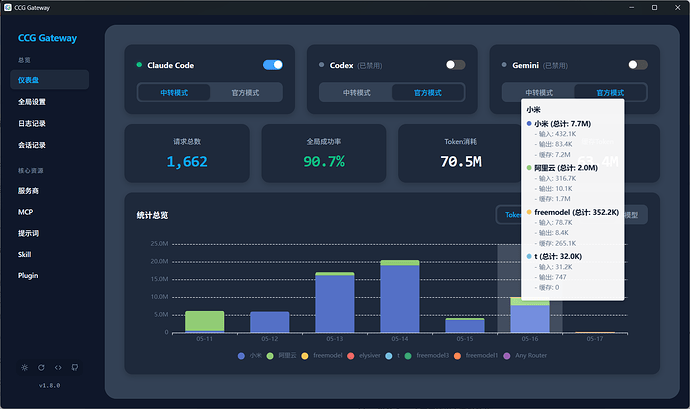The image size is (690, 409).
Task: Open 仪表盘 in the sidebar
Action: pyautogui.click(x=50, y=80)
